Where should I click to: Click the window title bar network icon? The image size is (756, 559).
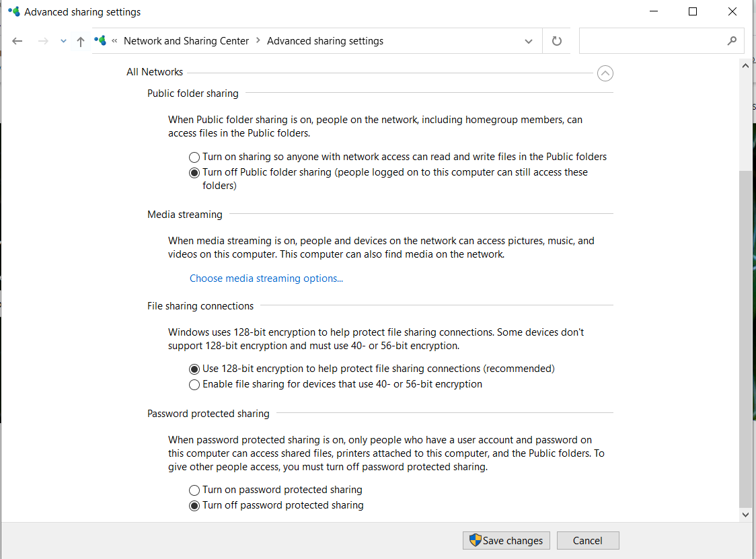pos(14,11)
